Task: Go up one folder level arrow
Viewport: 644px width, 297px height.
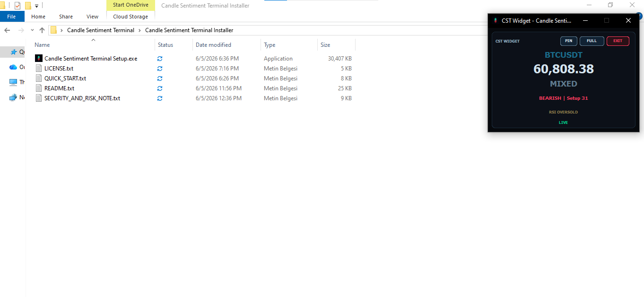Action: tap(42, 30)
